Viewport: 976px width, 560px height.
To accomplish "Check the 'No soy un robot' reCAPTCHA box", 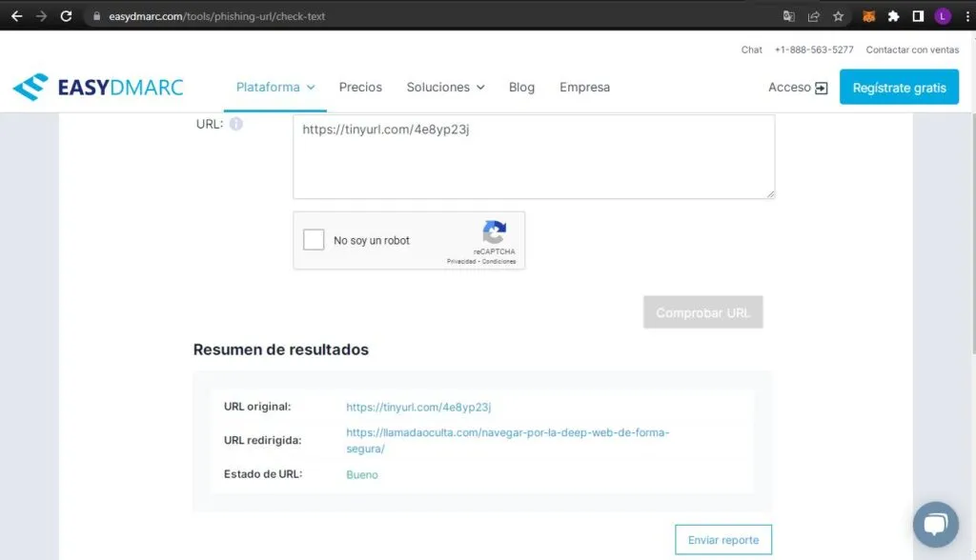I will pyautogui.click(x=314, y=239).
